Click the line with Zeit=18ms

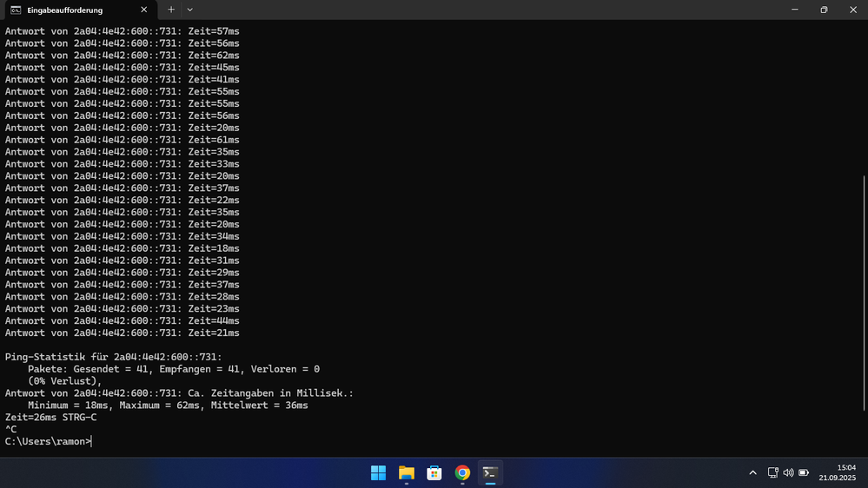tap(123, 248)
